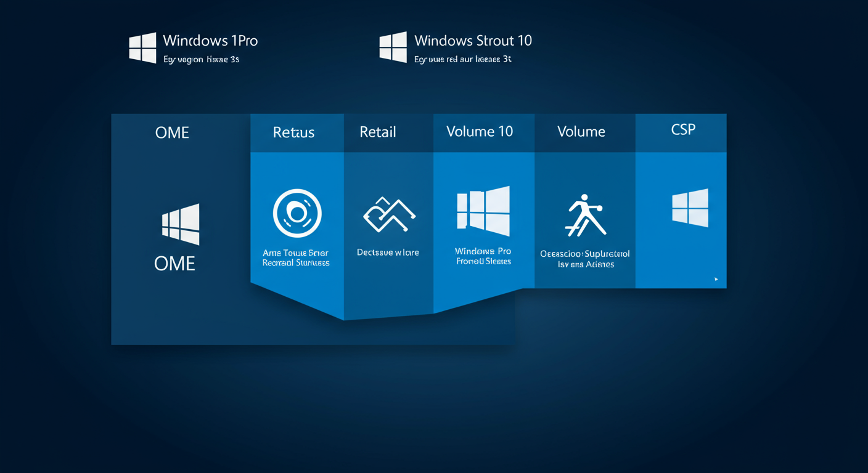Viewport: 868px width, 473px height.
Task: Click the Windows logo under Volume 10
Action: pyautogui.click(x=483, y=211)
